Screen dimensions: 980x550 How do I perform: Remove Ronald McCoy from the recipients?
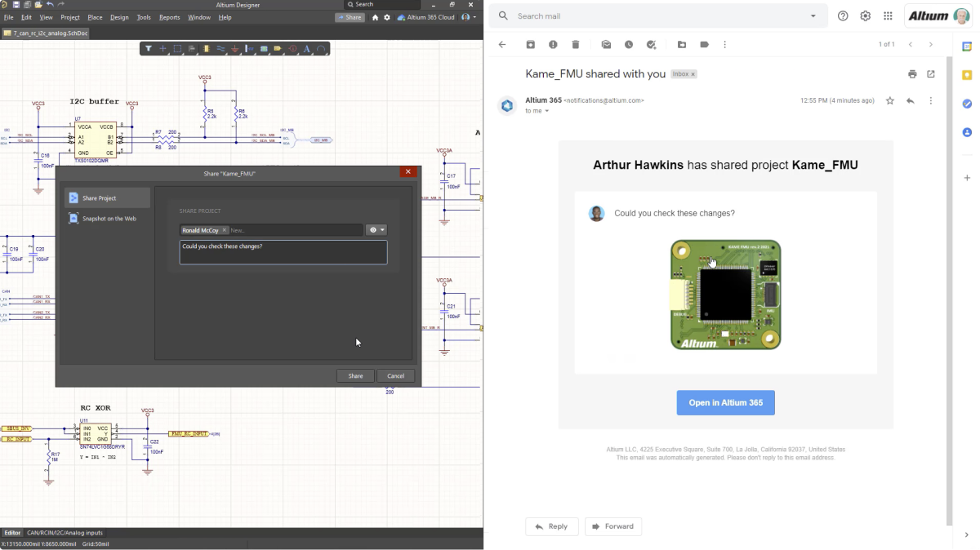click(225, 231)
